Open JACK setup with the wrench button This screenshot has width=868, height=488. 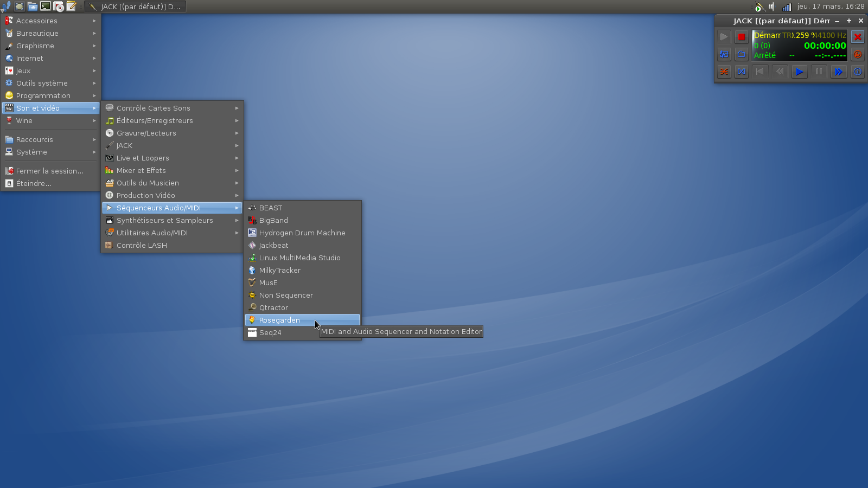[x=858, y=54]
